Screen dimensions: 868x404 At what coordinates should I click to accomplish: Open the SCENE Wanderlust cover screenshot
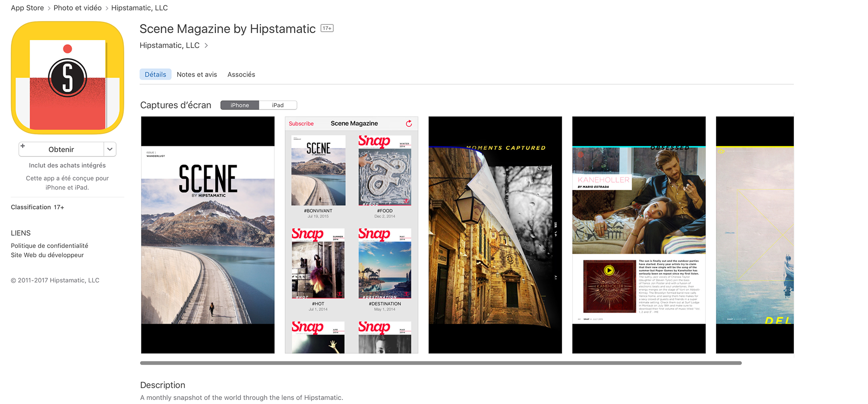pos(208,235)
